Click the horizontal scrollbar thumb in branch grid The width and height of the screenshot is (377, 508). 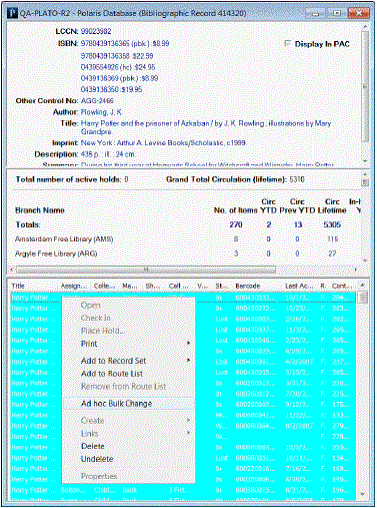coord(146,269)
